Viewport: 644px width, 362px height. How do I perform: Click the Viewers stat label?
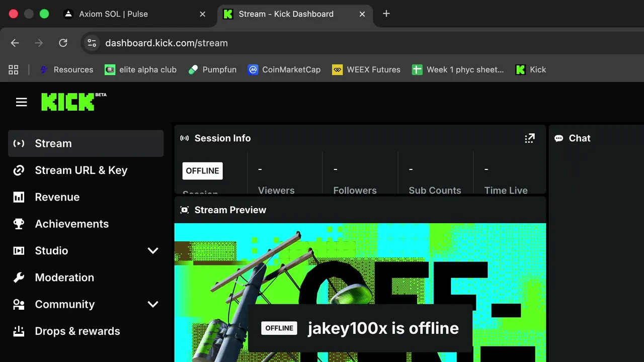click(276, 190)
